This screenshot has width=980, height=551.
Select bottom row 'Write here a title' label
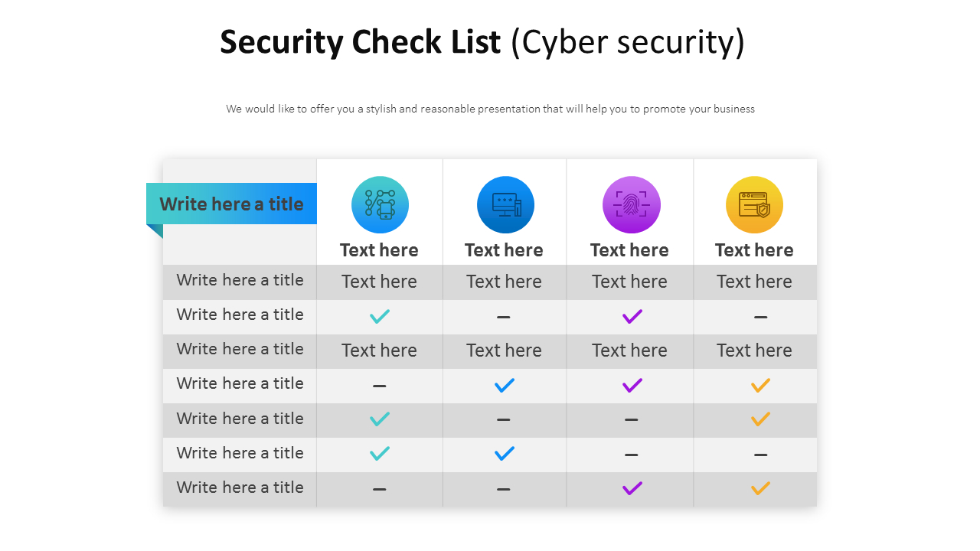(x=240, y=487)
